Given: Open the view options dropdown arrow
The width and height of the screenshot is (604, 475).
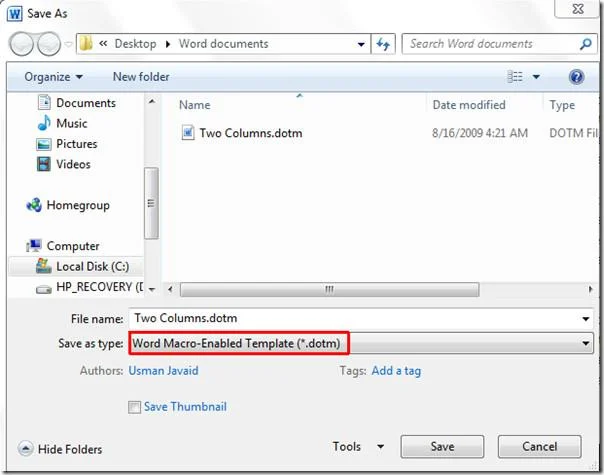Looking at the screenshot, I should (536, 77).
